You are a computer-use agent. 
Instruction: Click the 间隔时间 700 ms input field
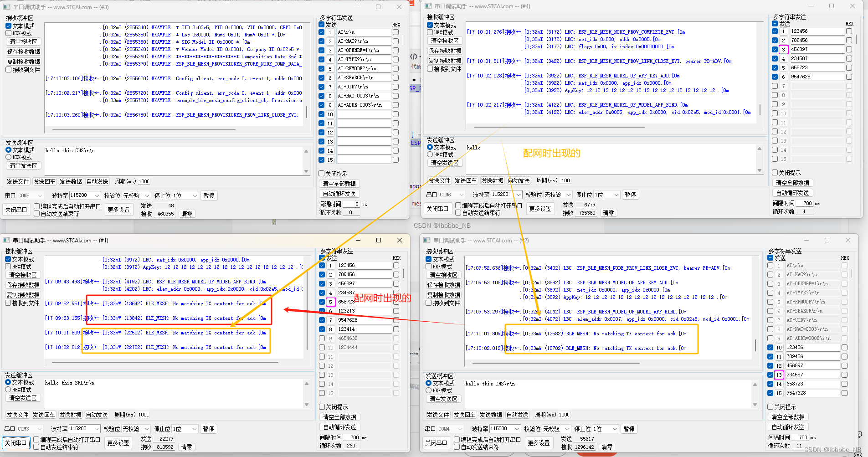[x=804, y=203]
